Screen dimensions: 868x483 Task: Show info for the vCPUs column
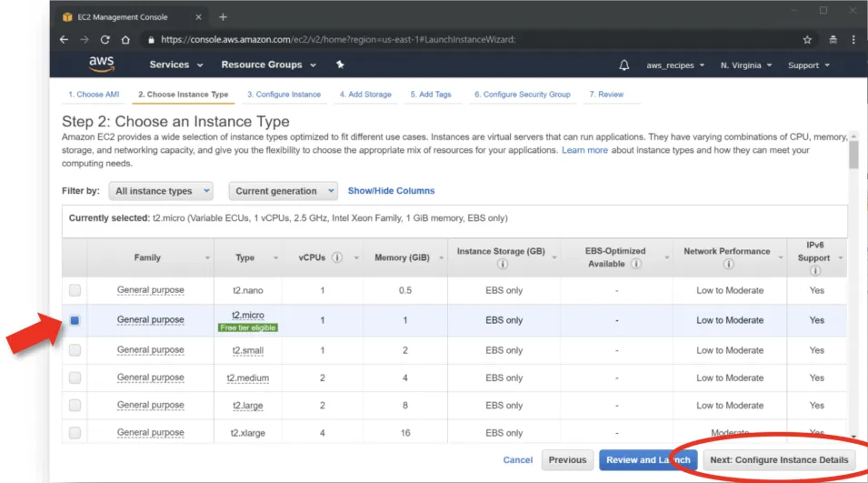[x=336, y=257]
